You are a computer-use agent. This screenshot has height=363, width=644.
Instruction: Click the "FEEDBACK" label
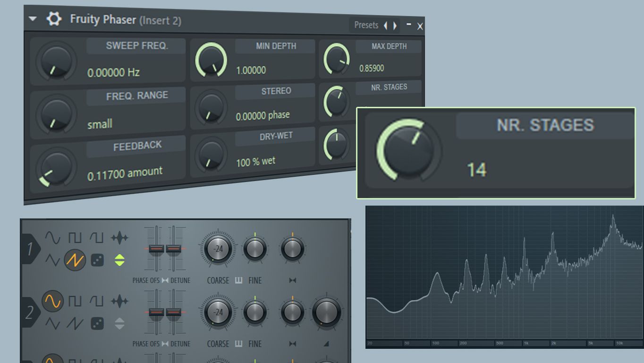click(137, 147)
